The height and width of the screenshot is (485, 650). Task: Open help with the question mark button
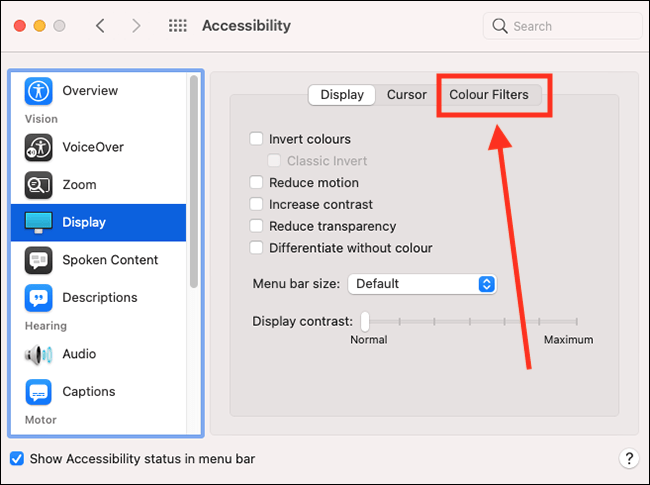tap(629, 458)
